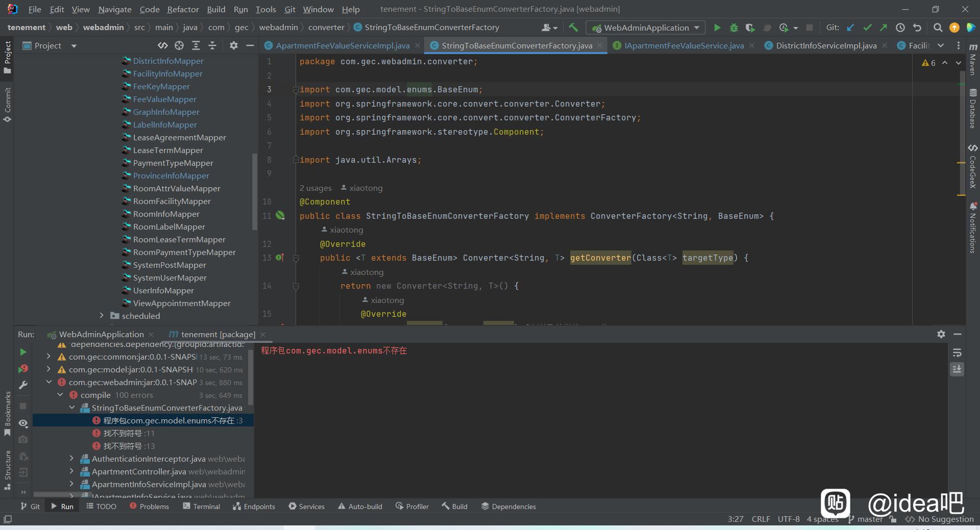Viewport: 980px width, 530px height.
Task: Expand com.gec:common jar build node
Action: click(48, 357)
